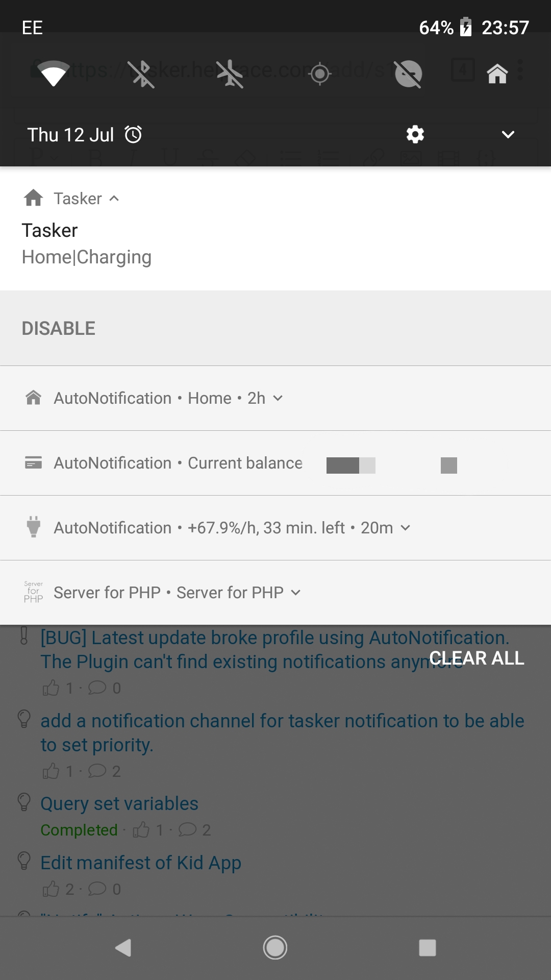Toggle the Wi-Fi quick setting
The image size is (551, 980).
point(54,74)
